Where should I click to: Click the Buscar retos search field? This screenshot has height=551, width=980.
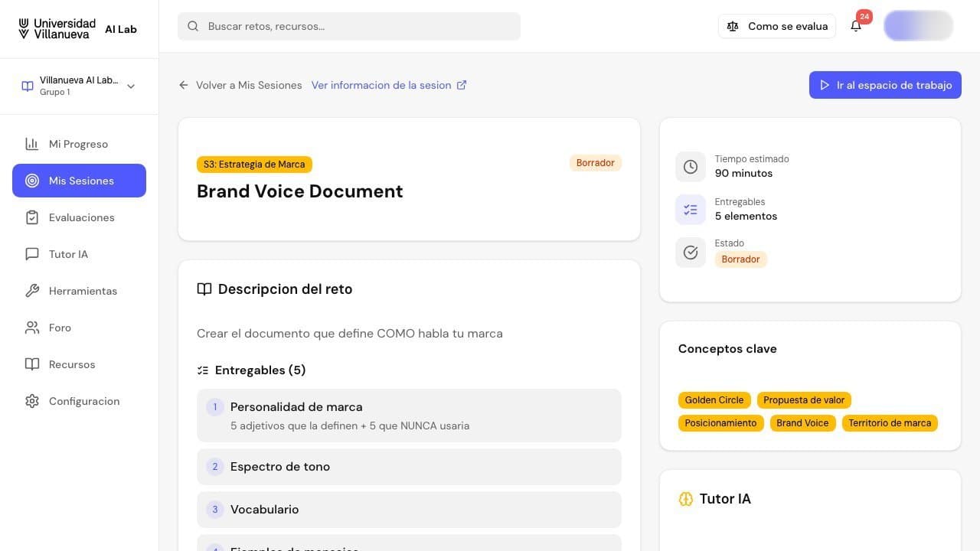click(349, 26)
